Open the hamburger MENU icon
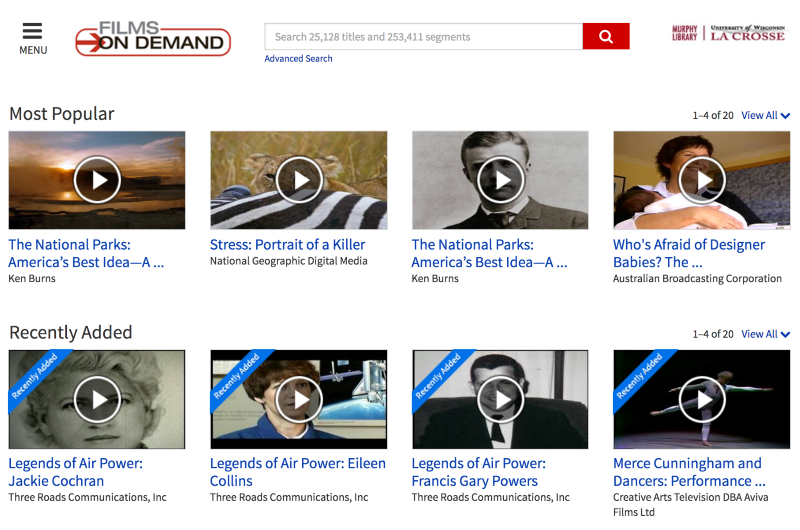800x530 pixels. 32,31
